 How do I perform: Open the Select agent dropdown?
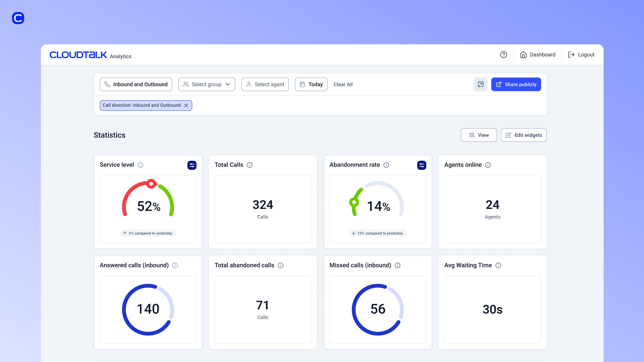click(265, 84)
